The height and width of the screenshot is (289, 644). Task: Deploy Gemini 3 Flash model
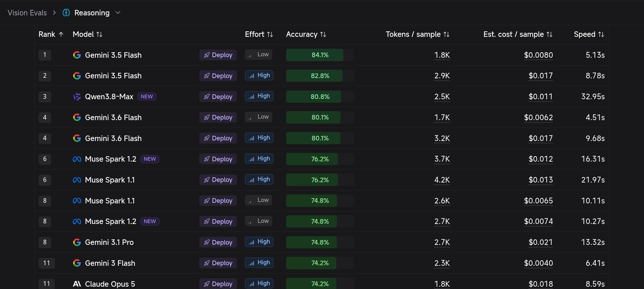pos(218,263)
